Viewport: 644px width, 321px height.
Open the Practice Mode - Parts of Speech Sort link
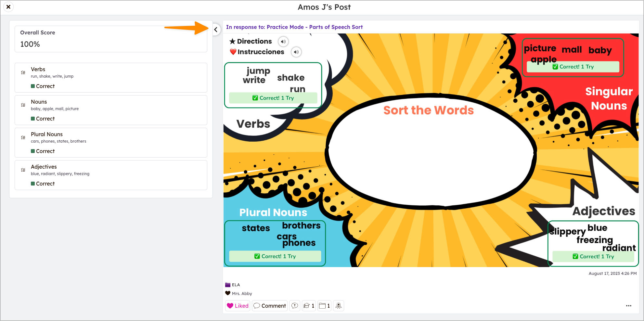point(314,27)
